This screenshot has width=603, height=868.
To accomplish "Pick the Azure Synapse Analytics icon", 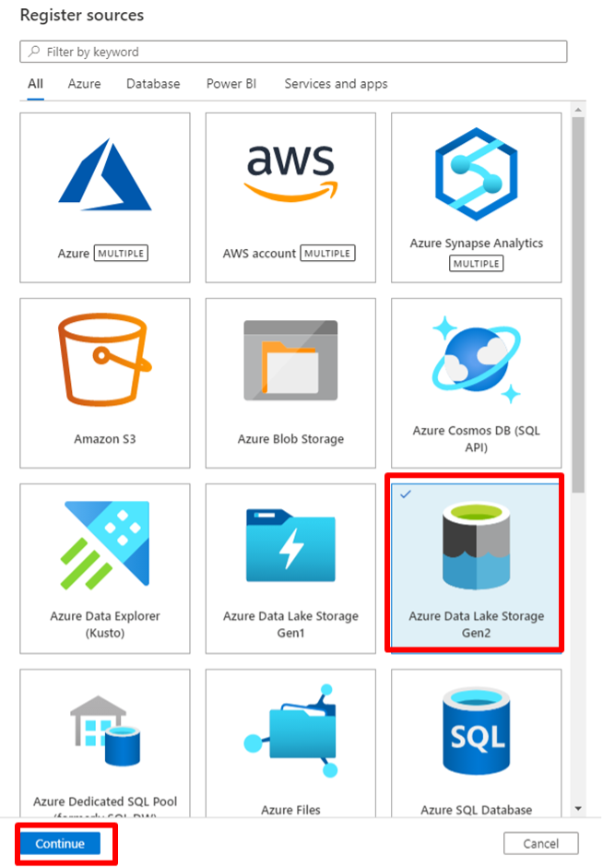I will point(477,173).
